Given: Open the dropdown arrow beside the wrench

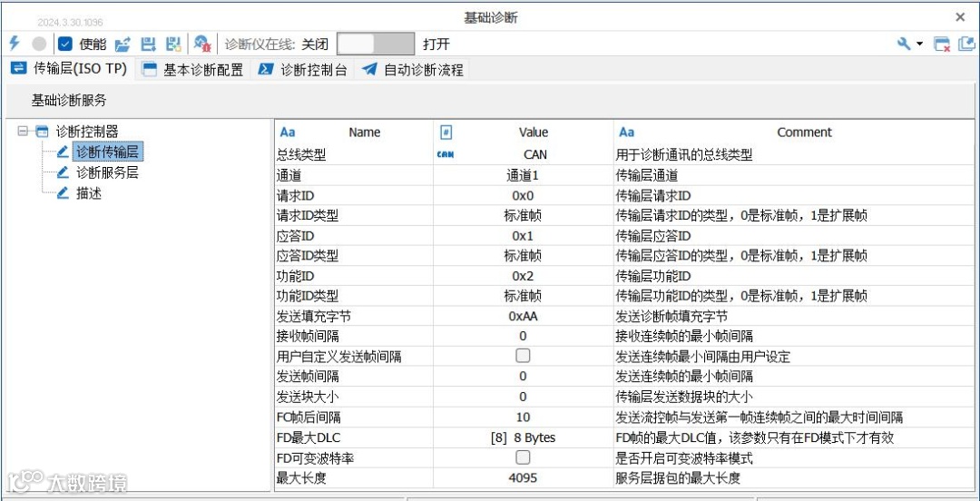Looking at the screenshot, I should tap(919, 44).
